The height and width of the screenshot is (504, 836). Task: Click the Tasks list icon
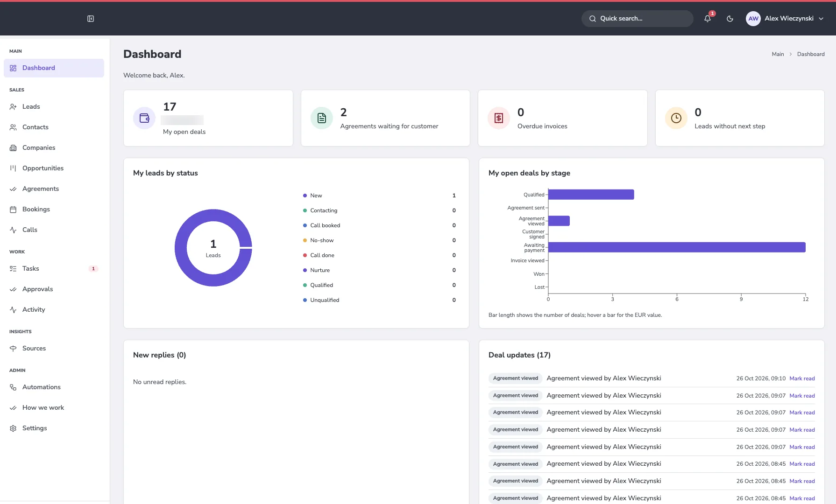coord(13,269)
